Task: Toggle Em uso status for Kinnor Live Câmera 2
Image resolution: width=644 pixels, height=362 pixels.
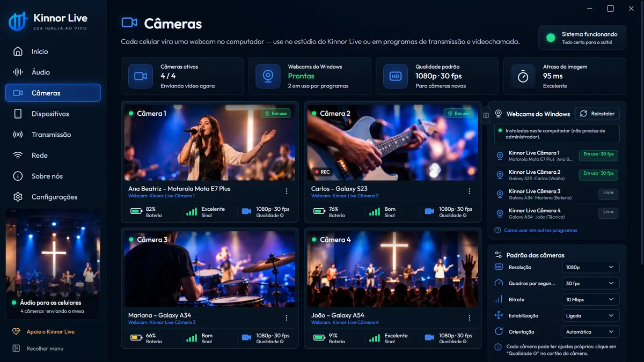Action: pos(598,174)
